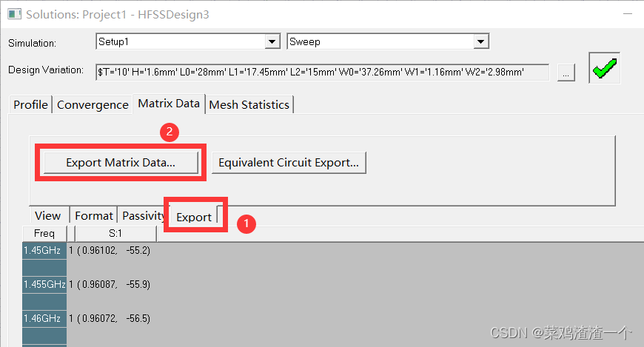
Task: Go to the Mesh Statistics tab
Action: pos(249,105)
